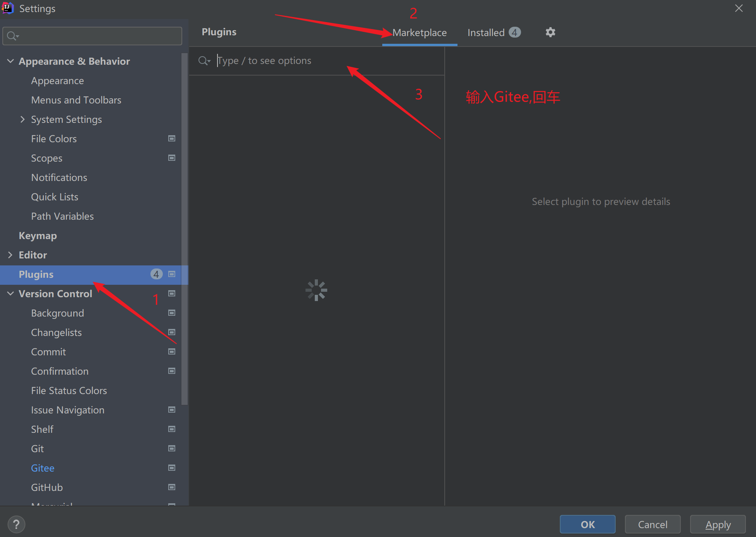Viewport: 756px width, 537px height.
Task: Open Issue Navigation settings
Action: pos(67,410)
